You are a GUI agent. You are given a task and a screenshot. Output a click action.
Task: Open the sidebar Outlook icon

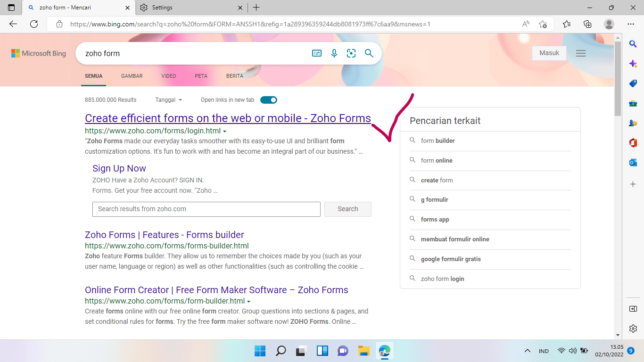[633, 163]
